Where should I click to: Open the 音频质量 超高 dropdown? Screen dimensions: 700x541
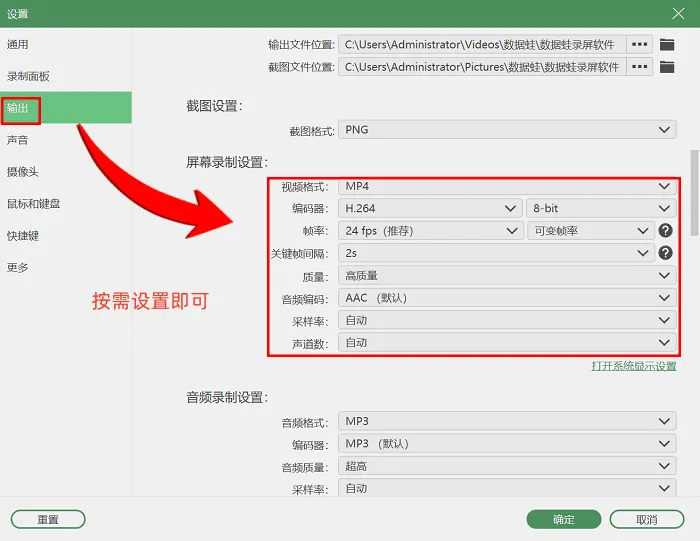tap(507, 466)
